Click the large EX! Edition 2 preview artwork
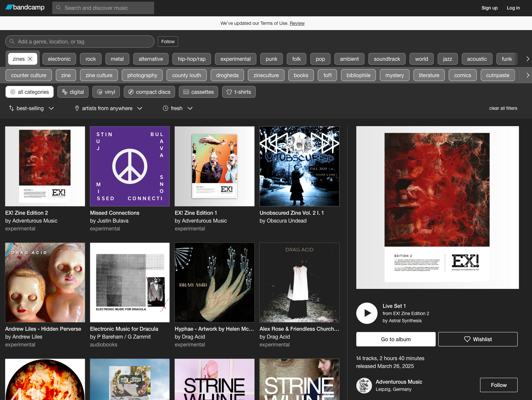 coord(437,208)
